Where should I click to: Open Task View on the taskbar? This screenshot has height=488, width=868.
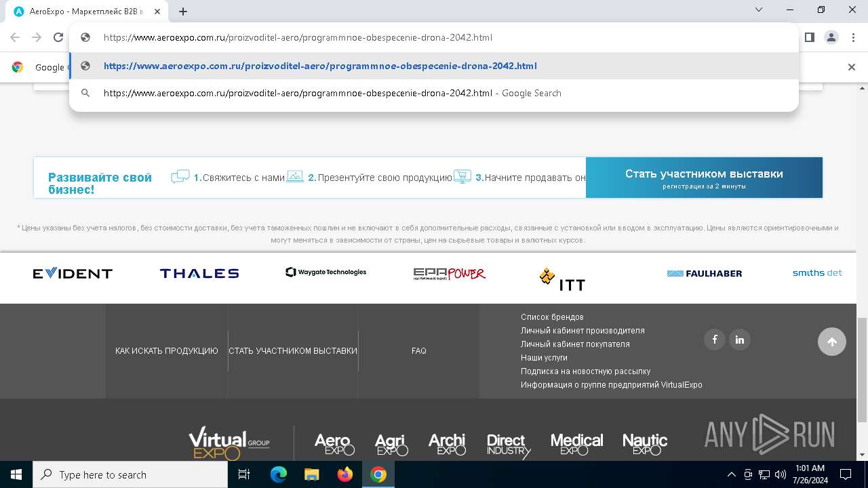[244, 474]
